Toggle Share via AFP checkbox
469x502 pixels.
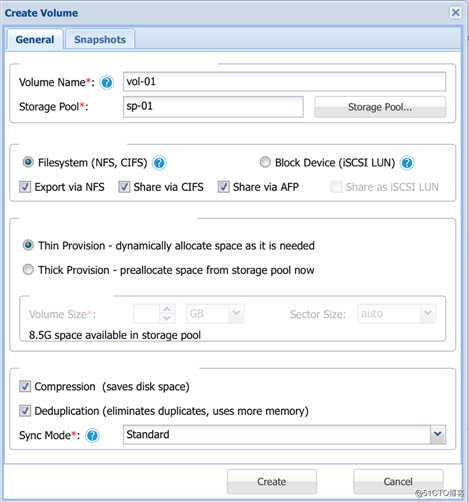tap(223, 187)
